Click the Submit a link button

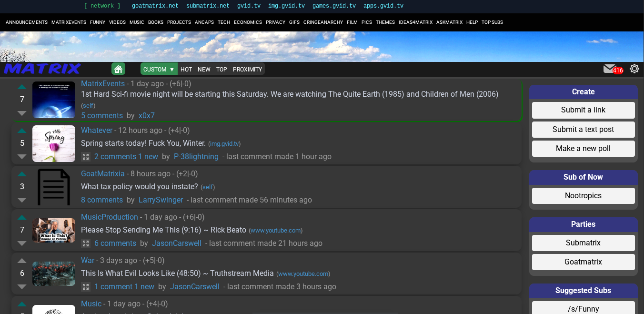tap(583, 110)
